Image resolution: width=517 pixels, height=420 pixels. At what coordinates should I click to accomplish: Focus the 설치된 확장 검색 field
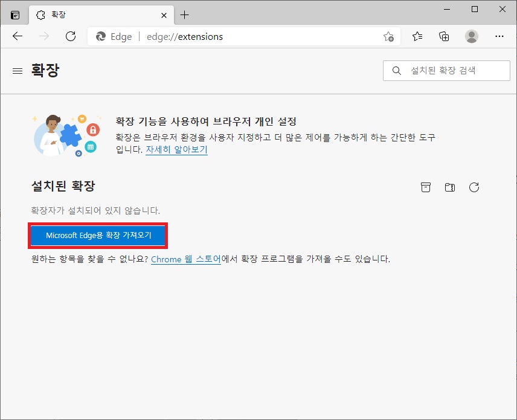(x=446, y=71)
